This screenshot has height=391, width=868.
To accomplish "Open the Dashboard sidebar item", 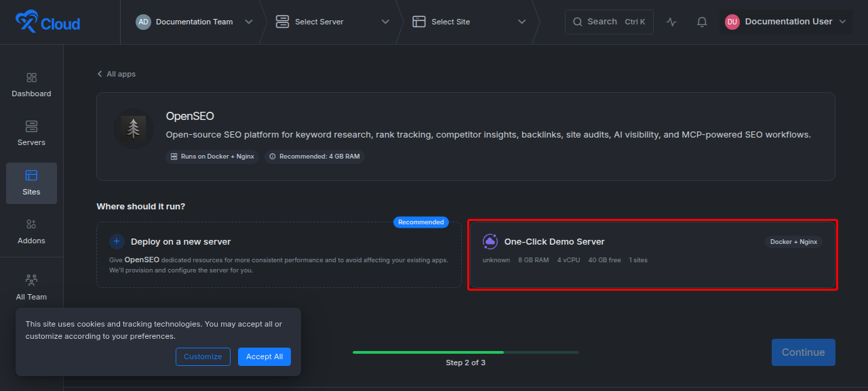I will click(31, 85).
